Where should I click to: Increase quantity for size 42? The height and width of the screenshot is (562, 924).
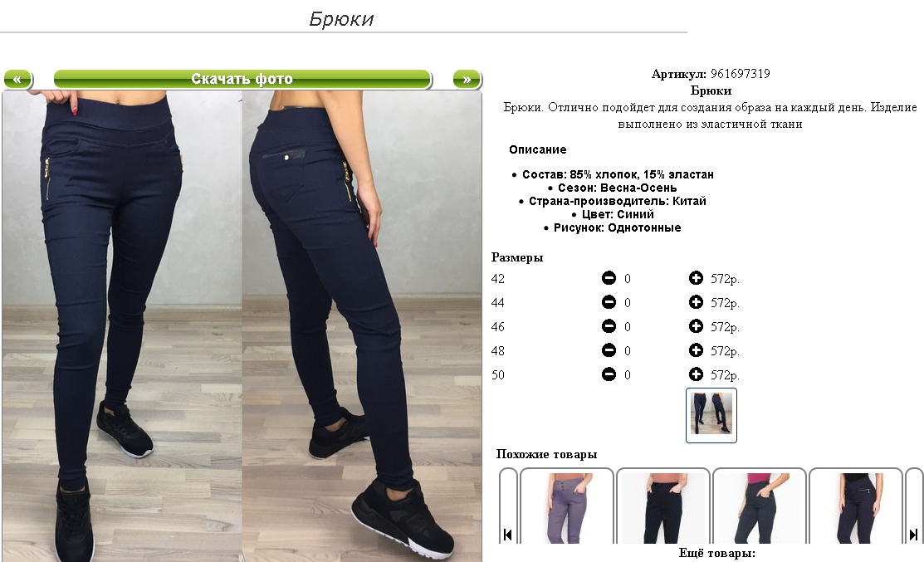[696, 278]
